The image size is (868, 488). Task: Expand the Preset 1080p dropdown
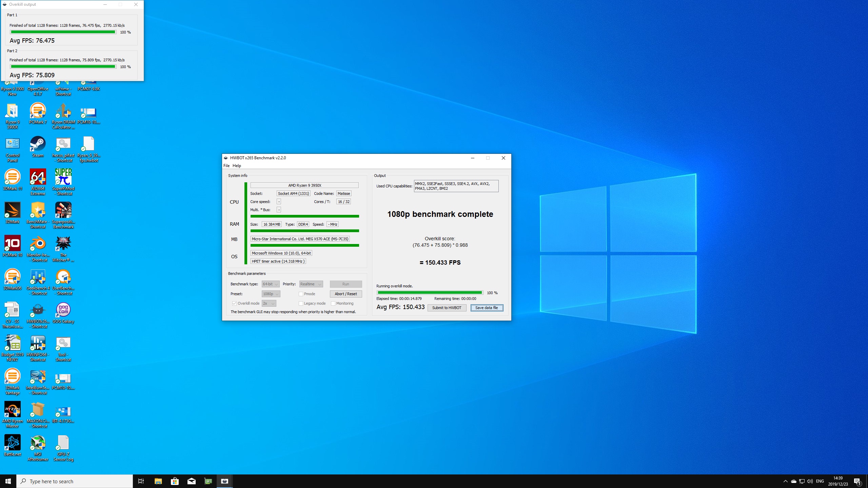[x=271, y=294]
